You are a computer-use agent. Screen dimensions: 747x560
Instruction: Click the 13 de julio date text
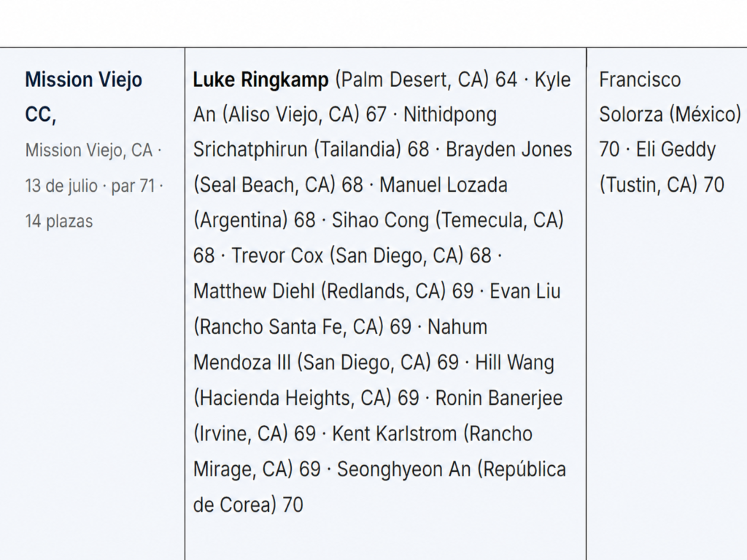(61, 186)
